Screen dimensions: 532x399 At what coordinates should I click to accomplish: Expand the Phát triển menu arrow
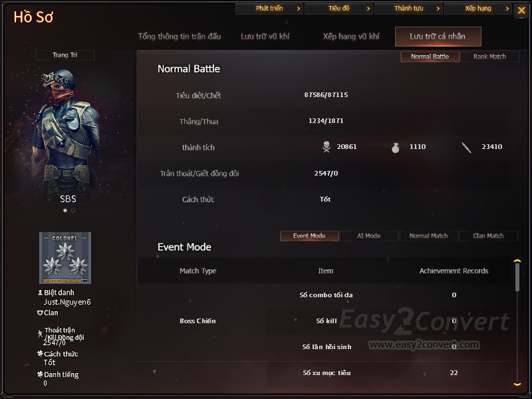pyautogui.click(x=299, y=9)
